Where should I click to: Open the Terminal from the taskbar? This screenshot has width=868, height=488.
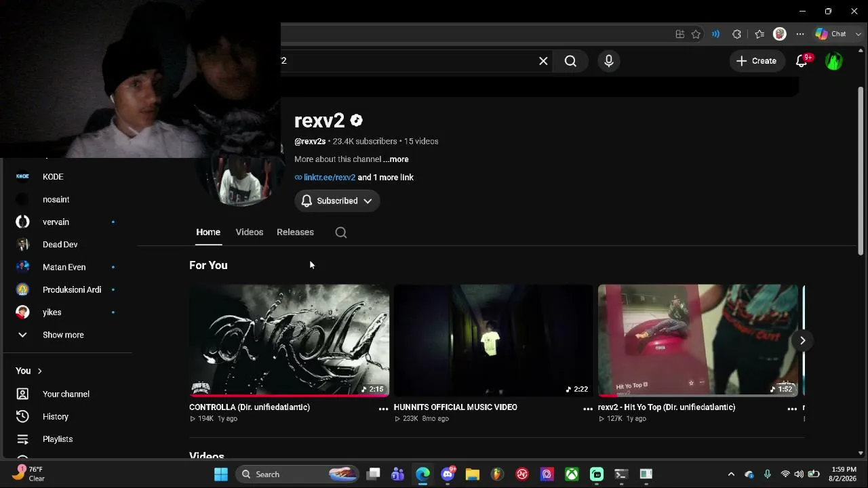coord(621,474)
